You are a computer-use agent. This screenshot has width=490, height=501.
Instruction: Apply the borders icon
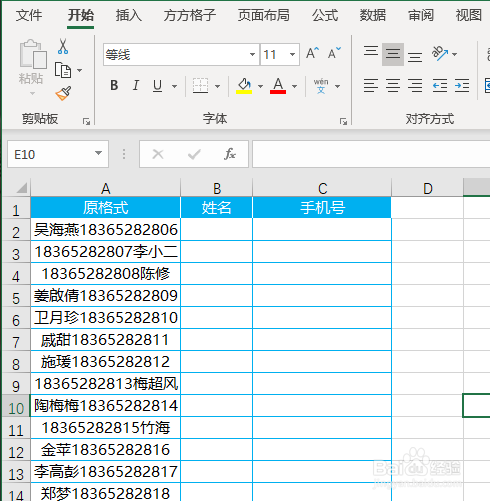(200, 86)
